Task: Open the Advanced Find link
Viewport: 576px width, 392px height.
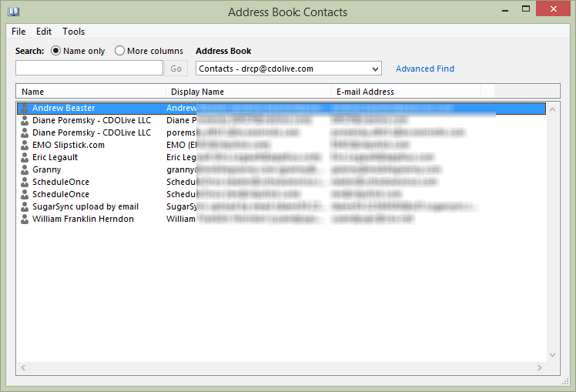Action: (x=424, y=69)
